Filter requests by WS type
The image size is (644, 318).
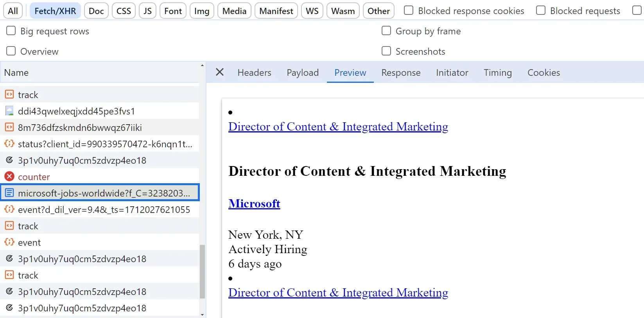click(312, 11)
